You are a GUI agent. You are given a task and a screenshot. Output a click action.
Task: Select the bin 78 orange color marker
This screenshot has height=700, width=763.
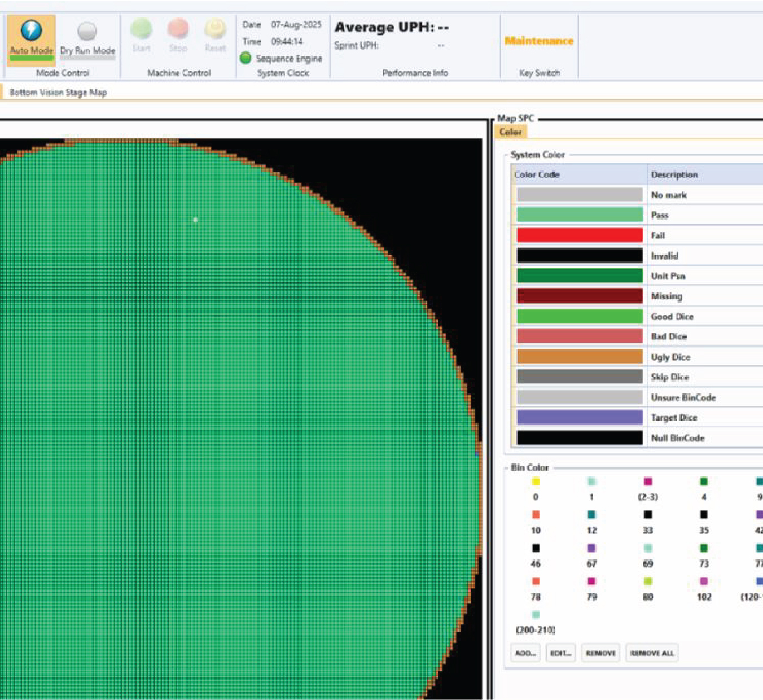(x=536, y=581)
